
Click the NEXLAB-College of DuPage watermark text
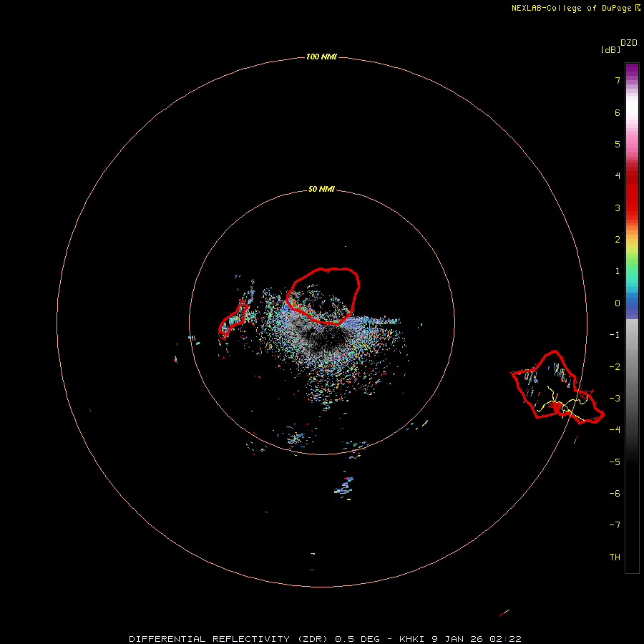pyautogui.click(x=576, y=8)
